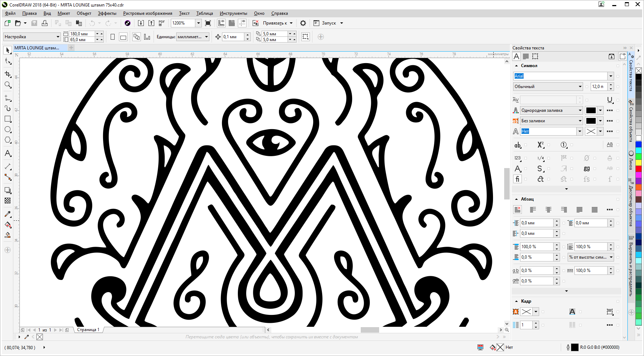Viewport: 644px width, 356px height.
Task: Click the Open folder icon
Action: (18, 23)
